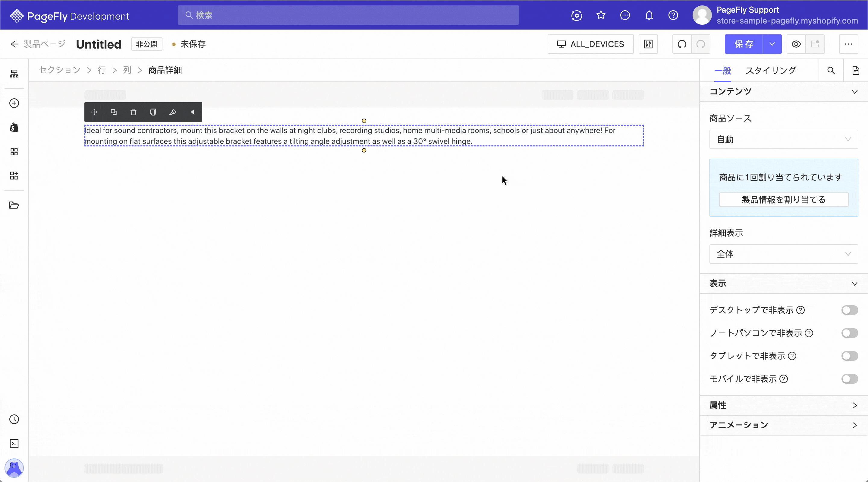Open the console terminal icon
This screenshot has width=868, height=482.
click(14, 443)
